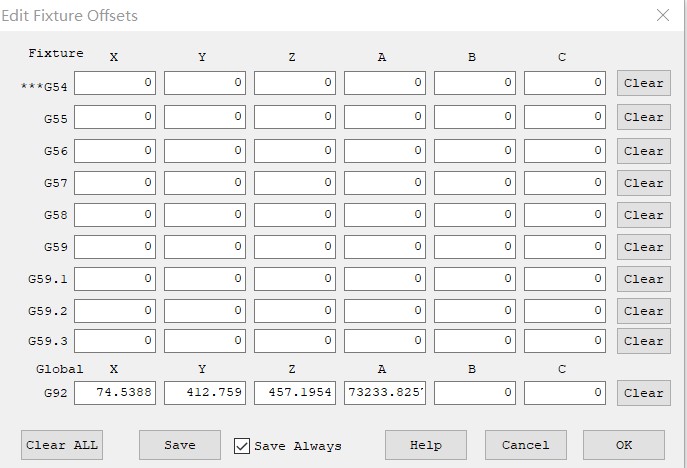Viewport: 687px width, 468px height.
Task: Edit the G92 Y value 412.759
Action: click(x=205, y=393)
